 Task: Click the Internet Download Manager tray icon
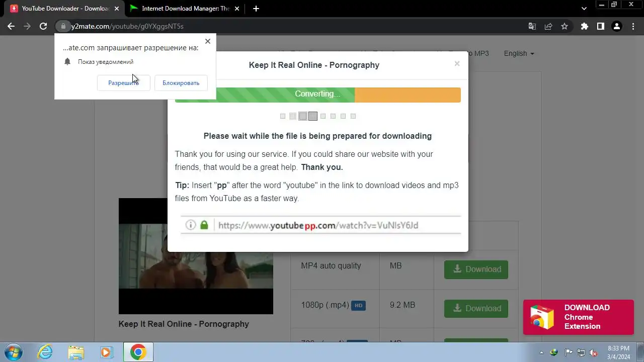click(554, 352)
